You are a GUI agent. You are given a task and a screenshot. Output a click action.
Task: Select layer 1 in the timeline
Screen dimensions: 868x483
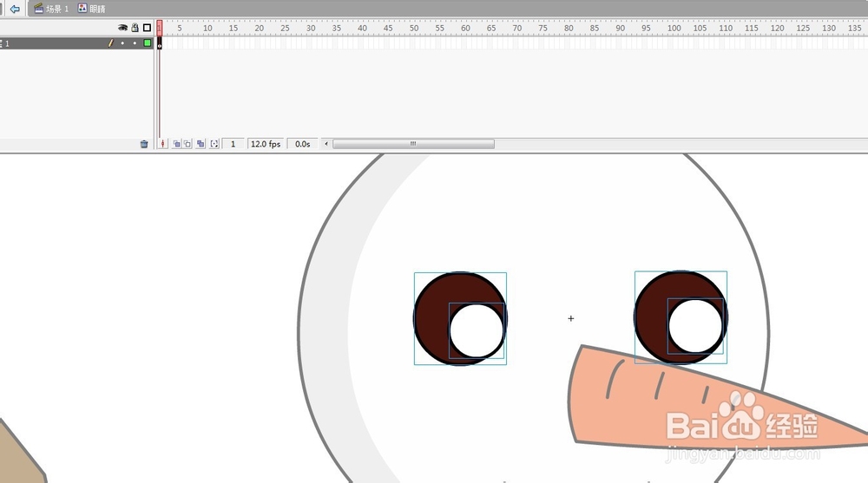(76, 43)
